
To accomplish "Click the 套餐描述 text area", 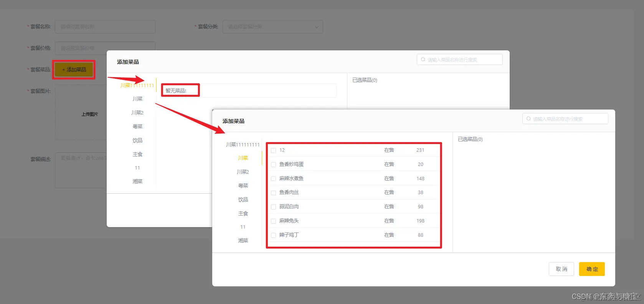I will tap(81, 170).
